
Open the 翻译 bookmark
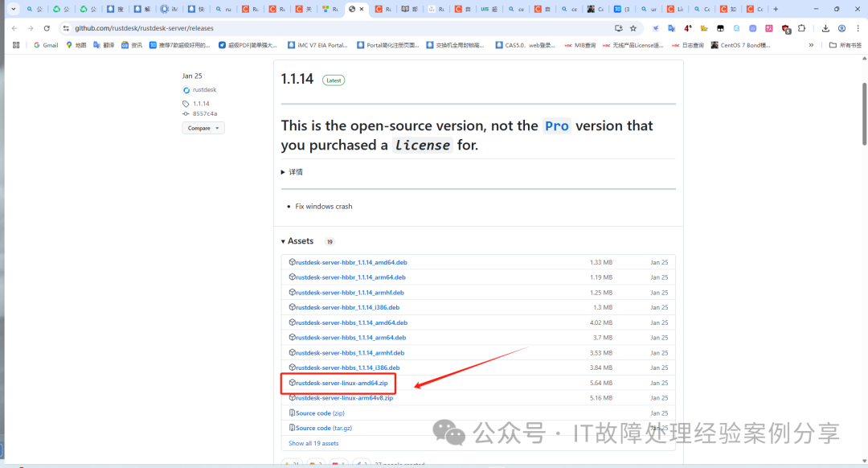104,45
